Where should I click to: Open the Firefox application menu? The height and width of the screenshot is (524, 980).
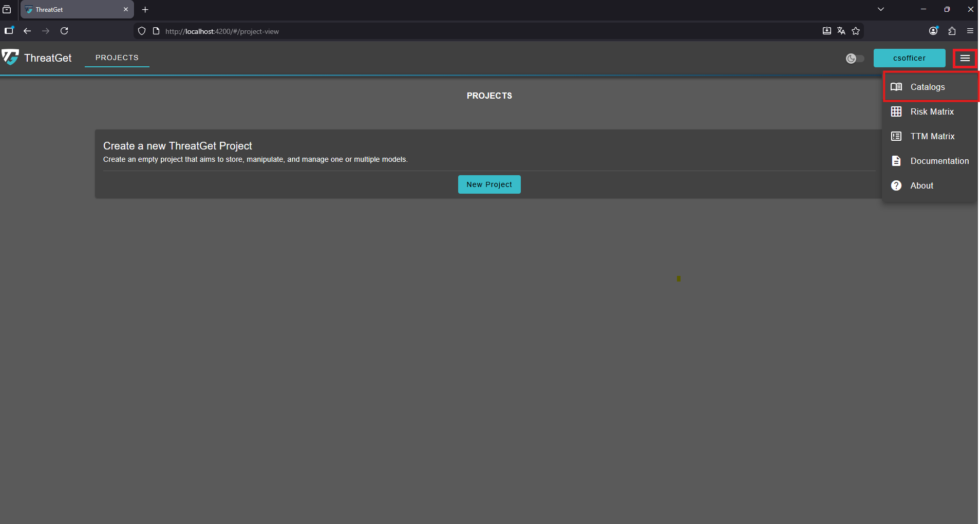pyautogui.click(x=970, y=31)
